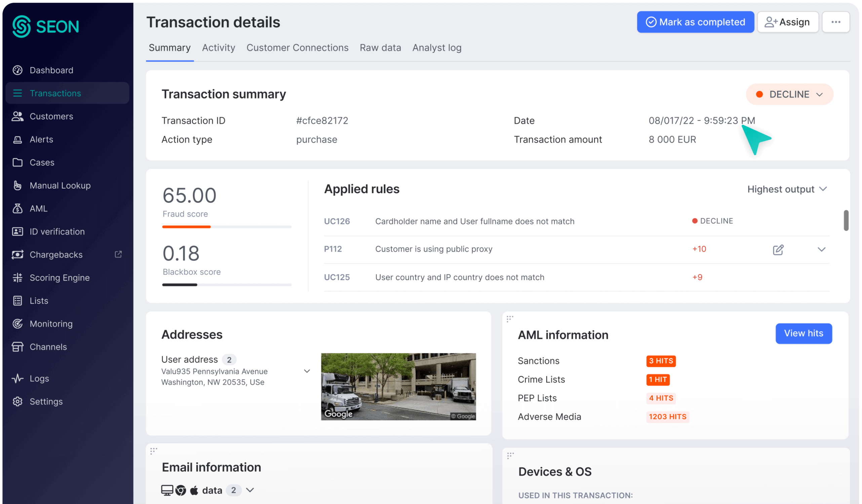Click the edit icon on rule P112

tap(778, 249)
